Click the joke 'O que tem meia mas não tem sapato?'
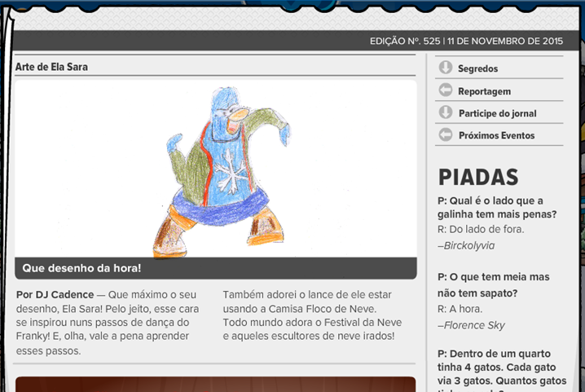The height and width of the screenshot is (392, 585). click(493, 285)
